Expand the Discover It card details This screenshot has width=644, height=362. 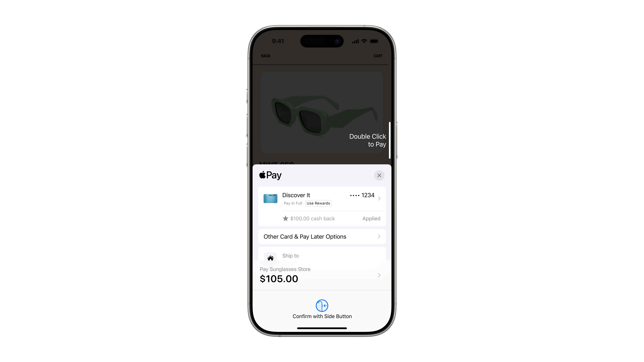(380, 198)
